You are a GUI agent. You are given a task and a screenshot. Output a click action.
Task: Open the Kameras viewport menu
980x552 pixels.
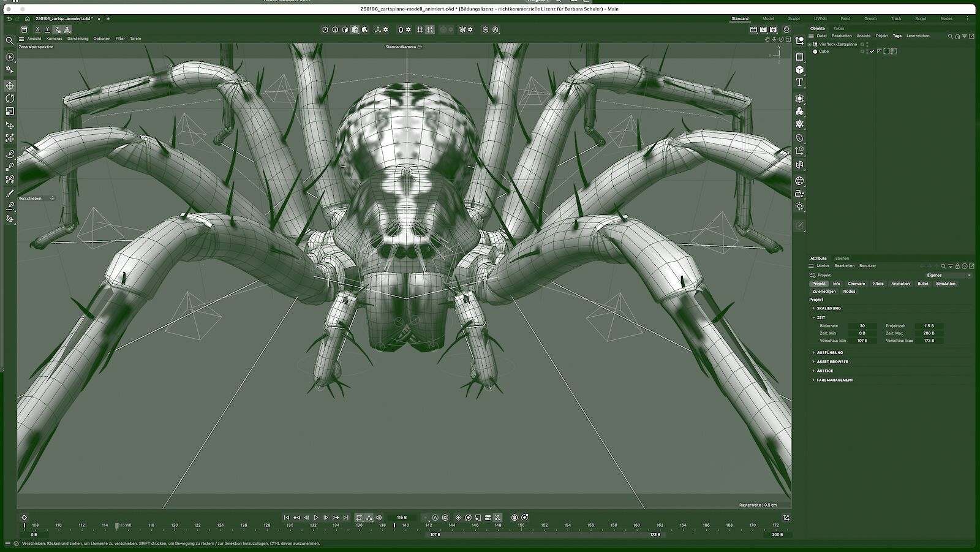point(54,39)
